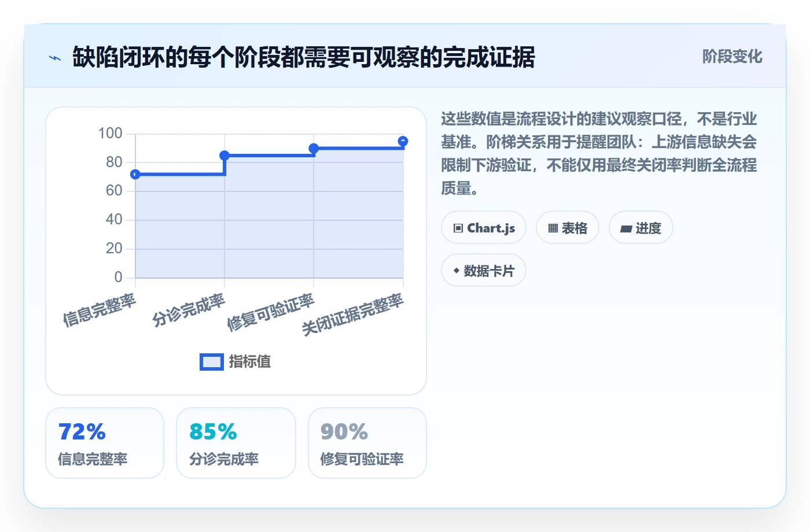Click the bar icon in the 进度 tag
The image size is (810, 532).
tap(626, 229)
